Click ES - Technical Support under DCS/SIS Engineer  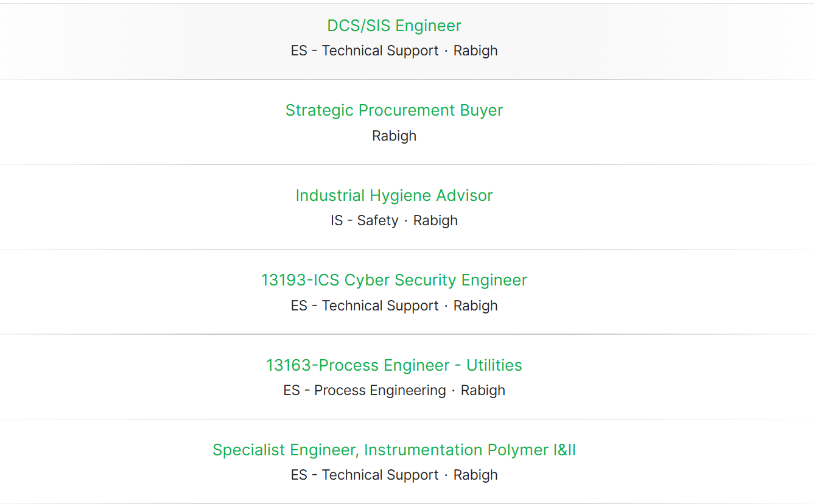[x=365, y=51]
